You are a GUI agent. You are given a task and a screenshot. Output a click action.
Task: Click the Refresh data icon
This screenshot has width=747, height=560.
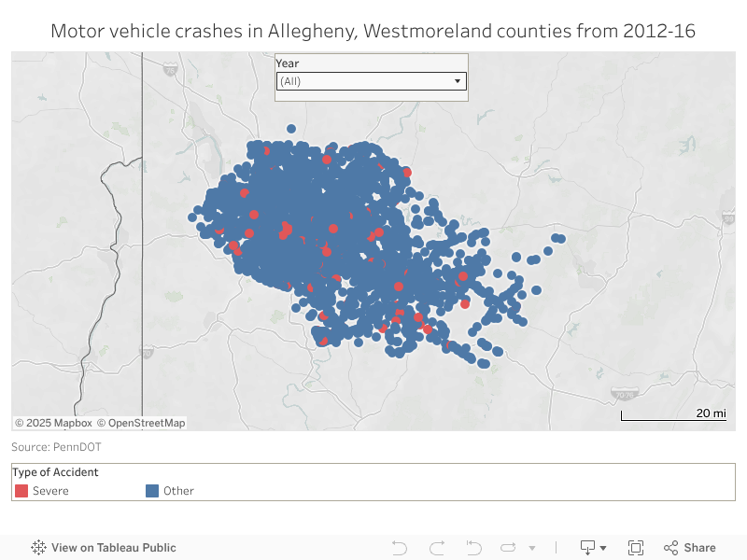pyautogui.click(x=509, y=548)
